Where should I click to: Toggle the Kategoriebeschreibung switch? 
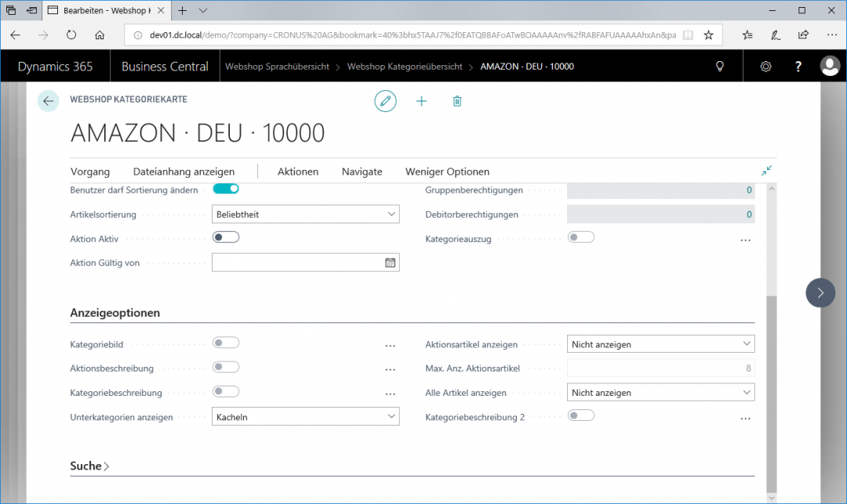(x=226, y=391)
